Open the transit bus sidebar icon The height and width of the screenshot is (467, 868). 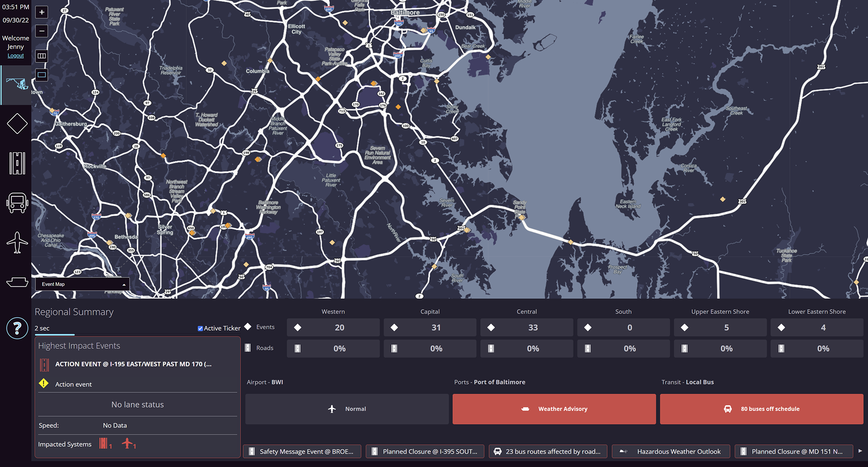[x=17, y=203]
